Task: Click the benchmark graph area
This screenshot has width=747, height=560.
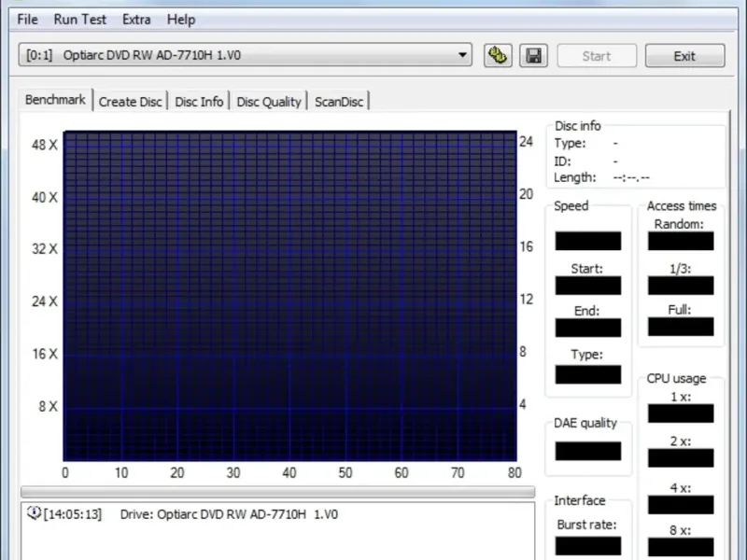Action: point(289,296)
